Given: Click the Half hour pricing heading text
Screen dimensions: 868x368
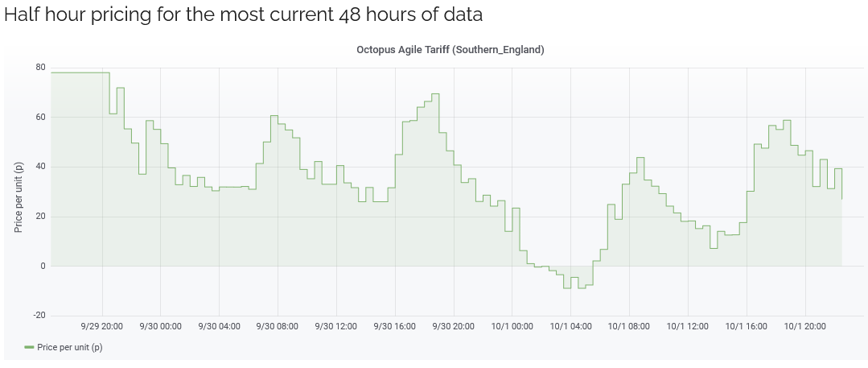Looking at the screenshot, I should click(x=243, y=15).
